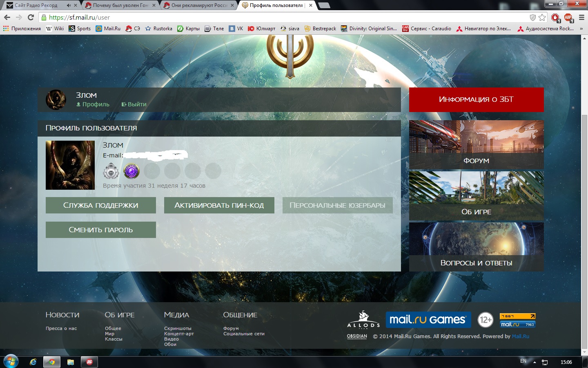Open the Apps (Приложения) bookmark shortcut
The image size is (588, 368).
tap(22, 29)
